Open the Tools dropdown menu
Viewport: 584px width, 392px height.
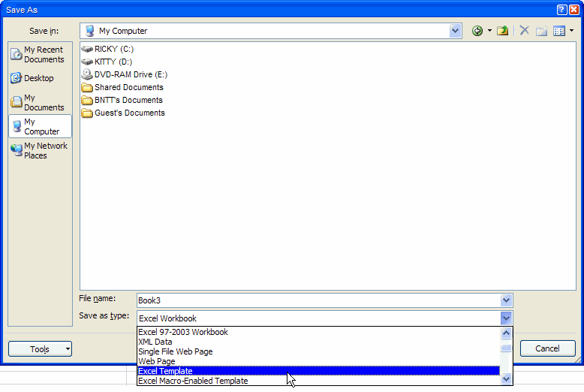point(40,349)
